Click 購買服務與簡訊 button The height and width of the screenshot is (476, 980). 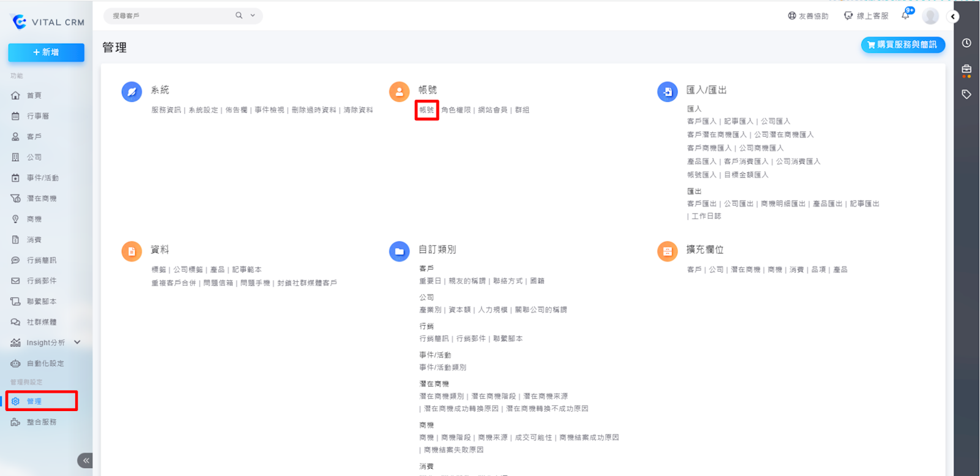[903, 45]
